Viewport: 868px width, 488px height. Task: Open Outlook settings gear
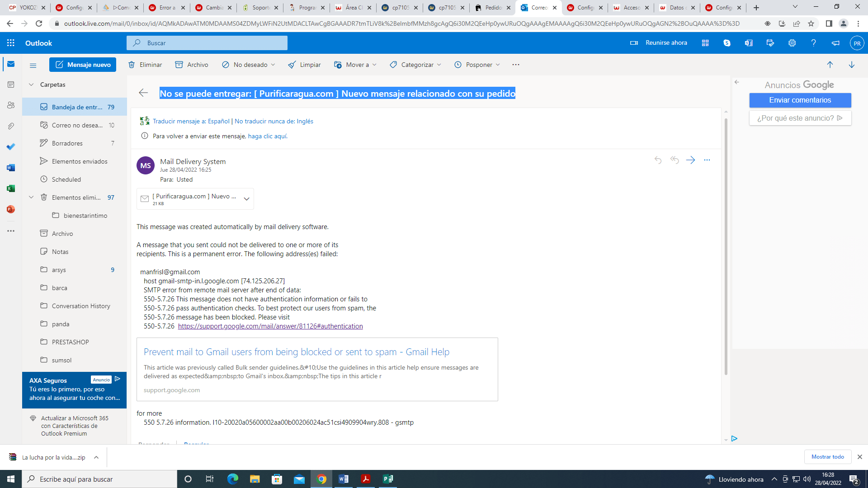(792, 43)
